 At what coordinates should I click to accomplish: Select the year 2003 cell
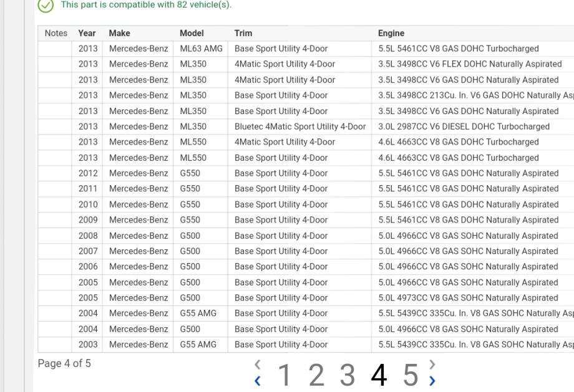pyautogui.click(x=88, y=345)
